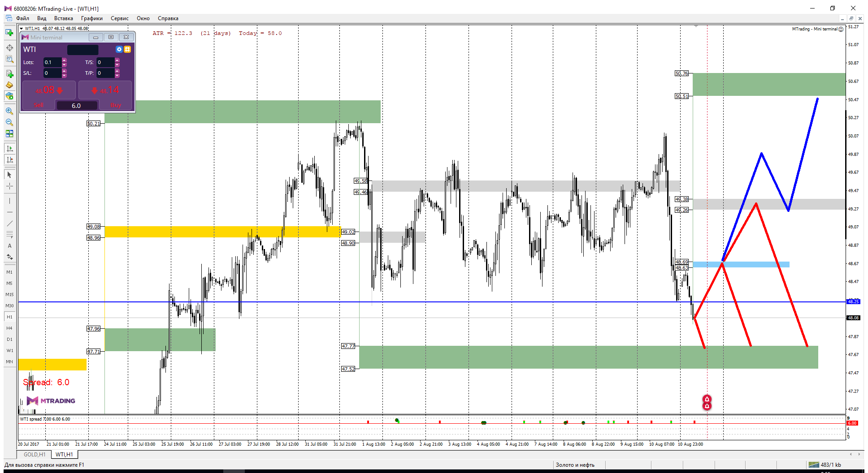Switch chart to M5 timeframe
The width and height of the screenshot is (868, 473).
click(x=9, y=284)
